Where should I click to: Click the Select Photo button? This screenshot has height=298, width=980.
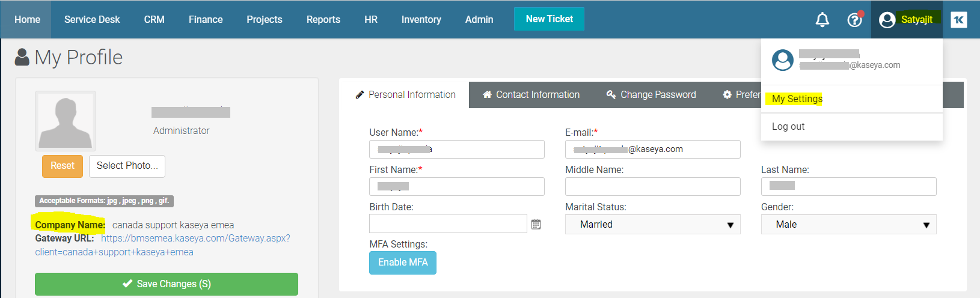pos(127,166)
